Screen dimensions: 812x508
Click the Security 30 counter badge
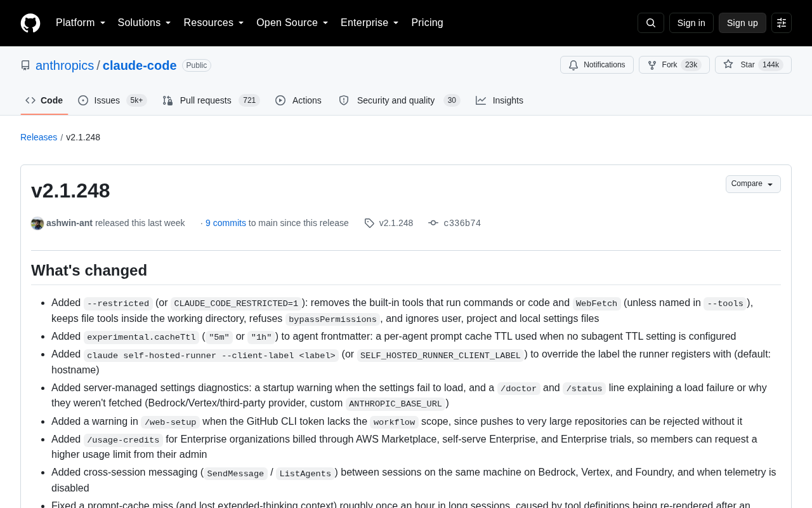[x=452, y=100]
